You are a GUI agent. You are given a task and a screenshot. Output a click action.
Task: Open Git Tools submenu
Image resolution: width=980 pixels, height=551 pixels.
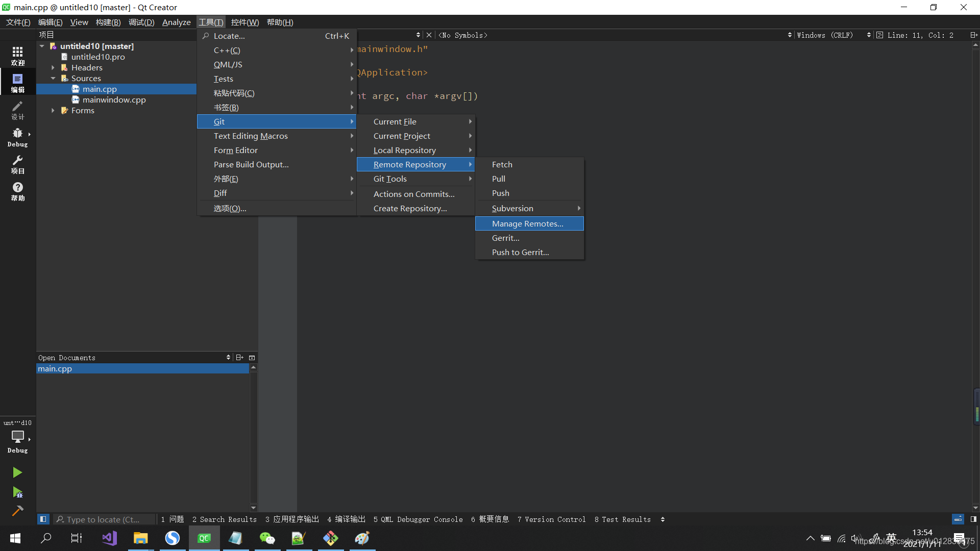click(x=416, y=179)
